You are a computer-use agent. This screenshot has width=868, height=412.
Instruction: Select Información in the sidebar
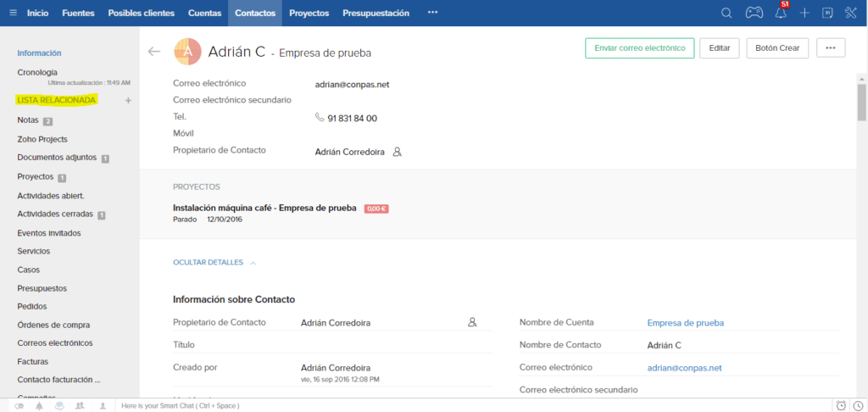(x=39, y=53)
